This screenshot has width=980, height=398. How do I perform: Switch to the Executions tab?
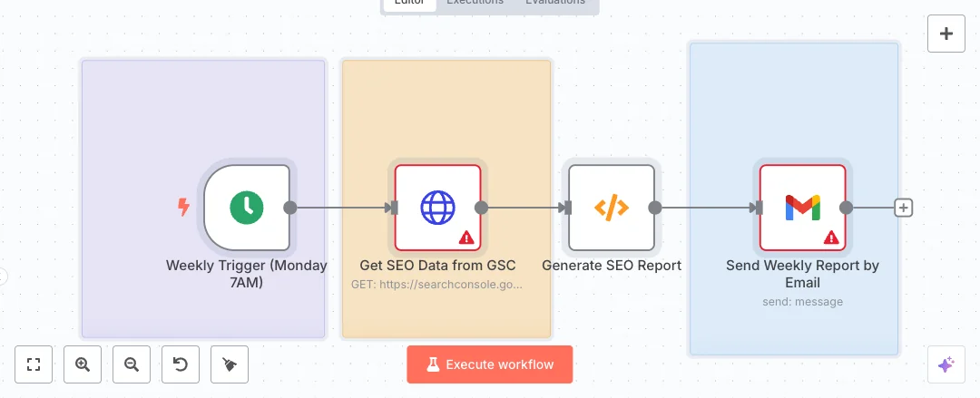(475, 3)
